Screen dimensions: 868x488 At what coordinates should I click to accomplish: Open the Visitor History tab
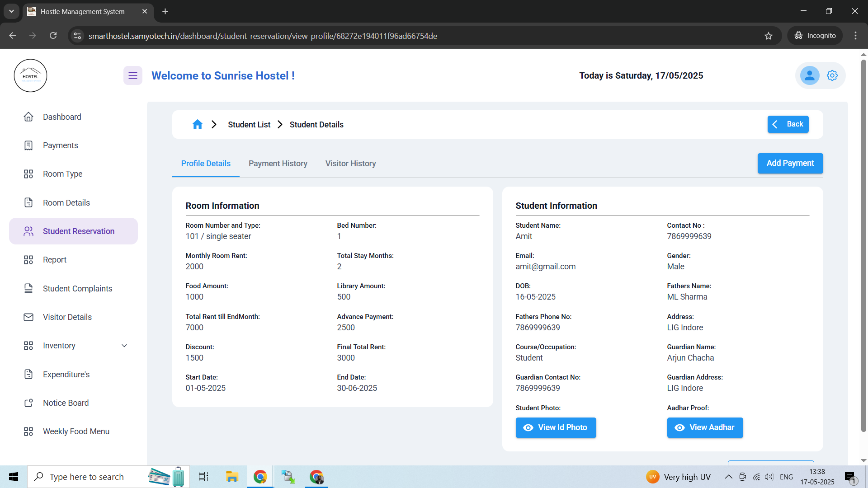350,164
